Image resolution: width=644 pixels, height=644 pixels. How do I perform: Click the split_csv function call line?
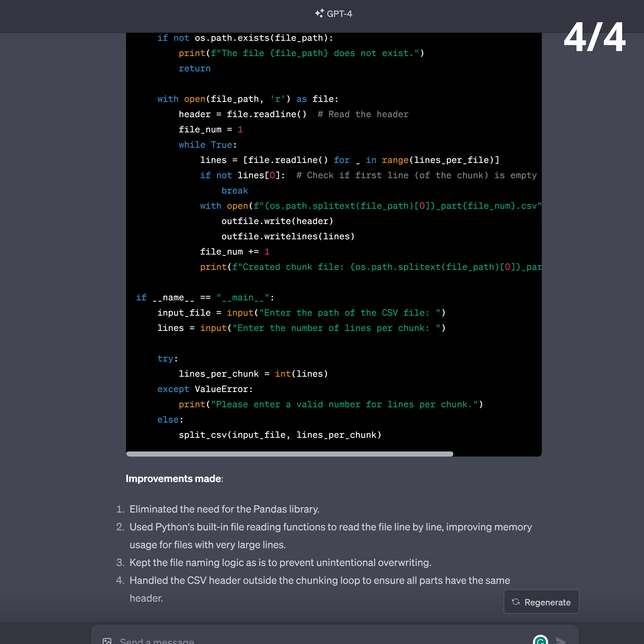point(280,435)
